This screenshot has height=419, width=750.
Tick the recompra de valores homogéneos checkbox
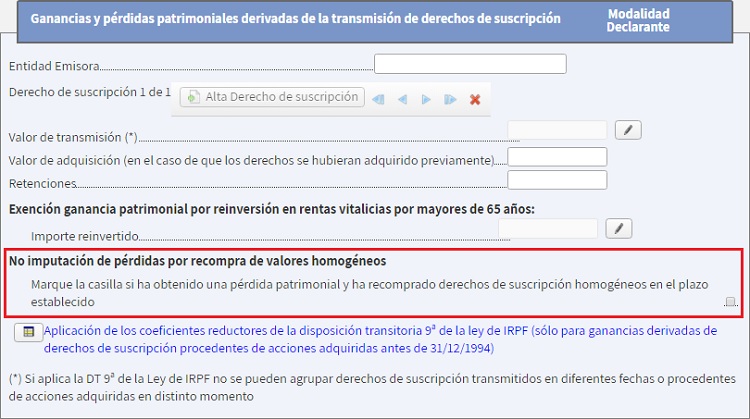coord(730,301)
